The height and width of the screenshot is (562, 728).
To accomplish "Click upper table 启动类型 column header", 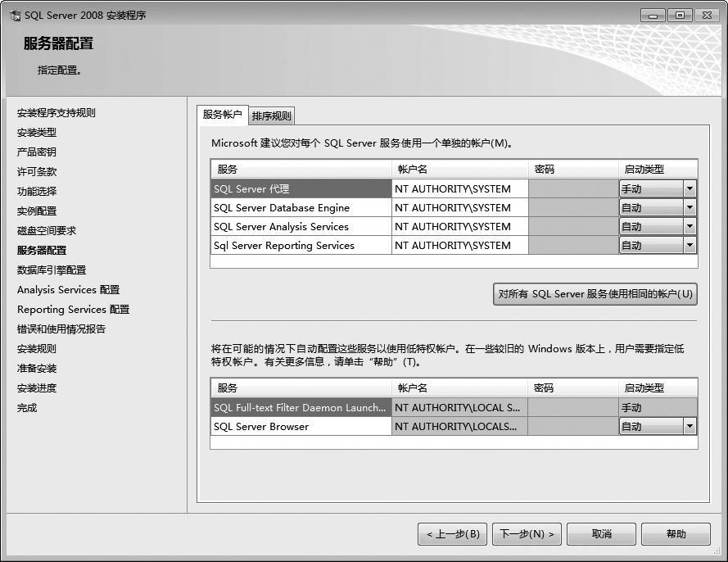I will (x=658, y=170).
